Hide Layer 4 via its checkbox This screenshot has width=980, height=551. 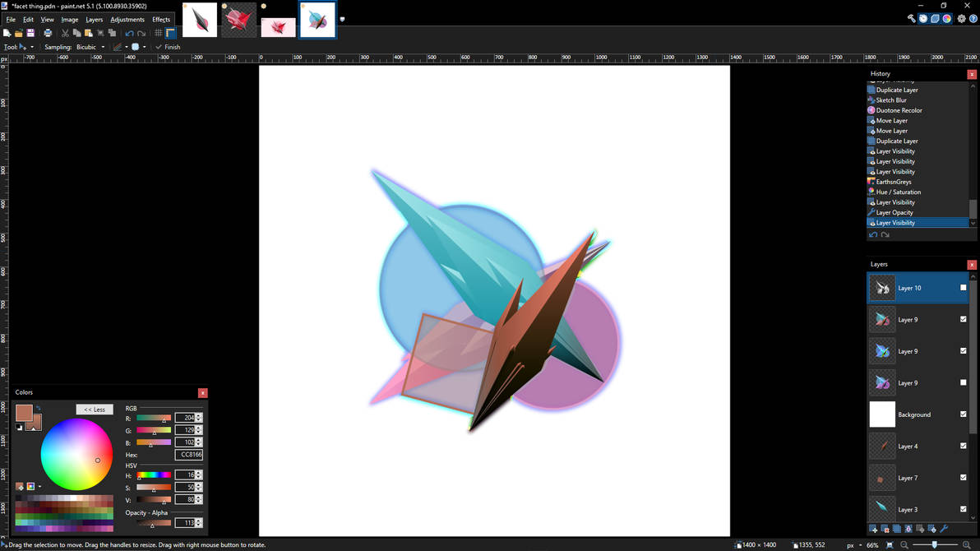click(x=963, y=446)
